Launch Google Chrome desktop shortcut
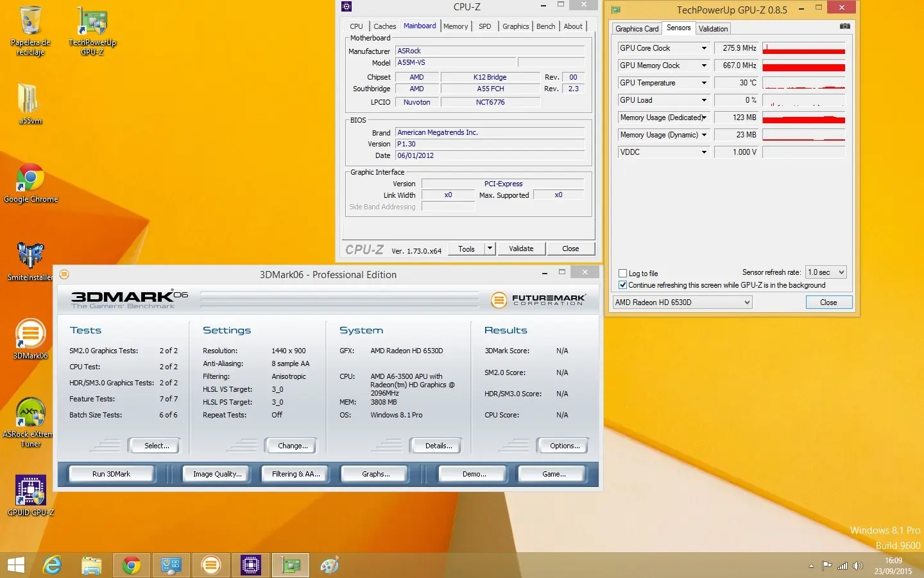Screen dimensions: 924x578 point(30,183)
